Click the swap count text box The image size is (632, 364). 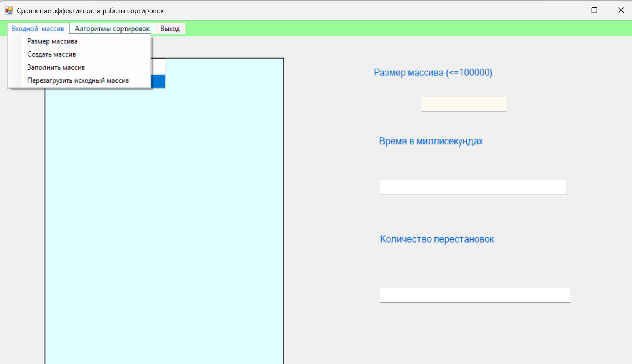point(475,295)
